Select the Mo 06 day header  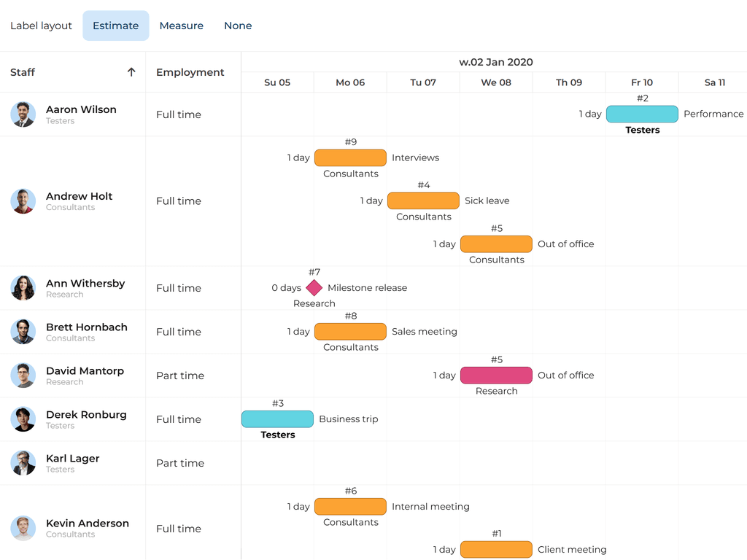pyautogui.click(x=350, y=82)
